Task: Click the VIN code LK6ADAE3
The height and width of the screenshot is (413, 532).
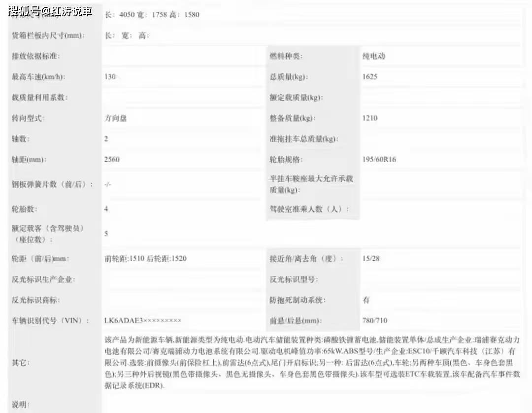Action: pos(143,321)
